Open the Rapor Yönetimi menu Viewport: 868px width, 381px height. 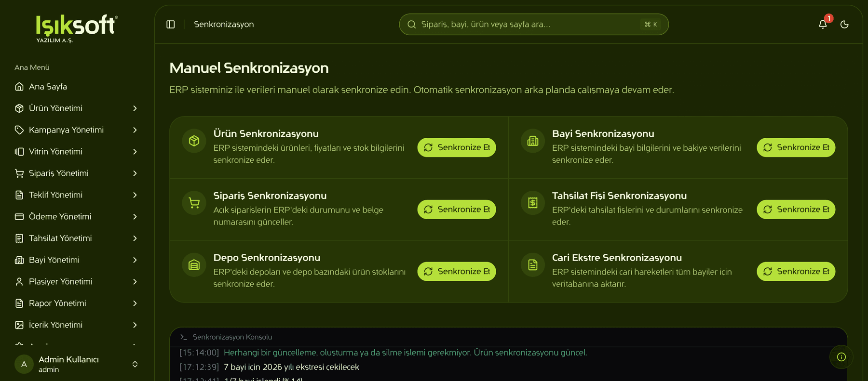pyautogui.click(x=77, y=303)
